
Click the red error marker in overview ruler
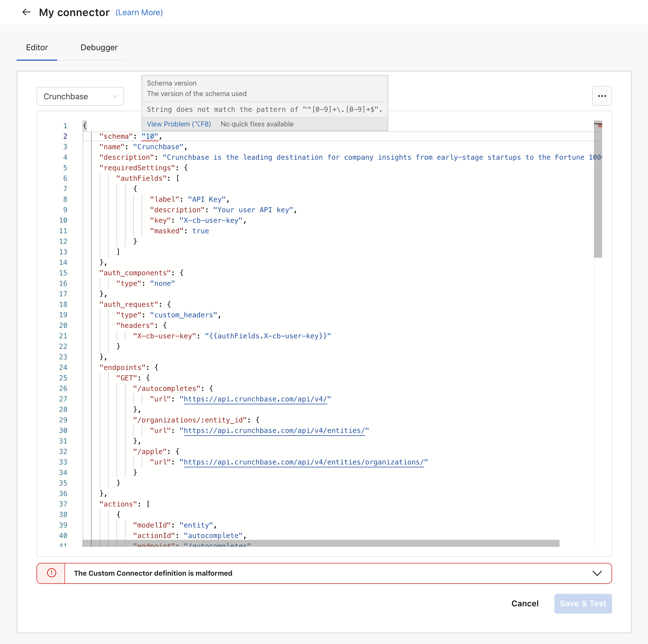(600, 126)
